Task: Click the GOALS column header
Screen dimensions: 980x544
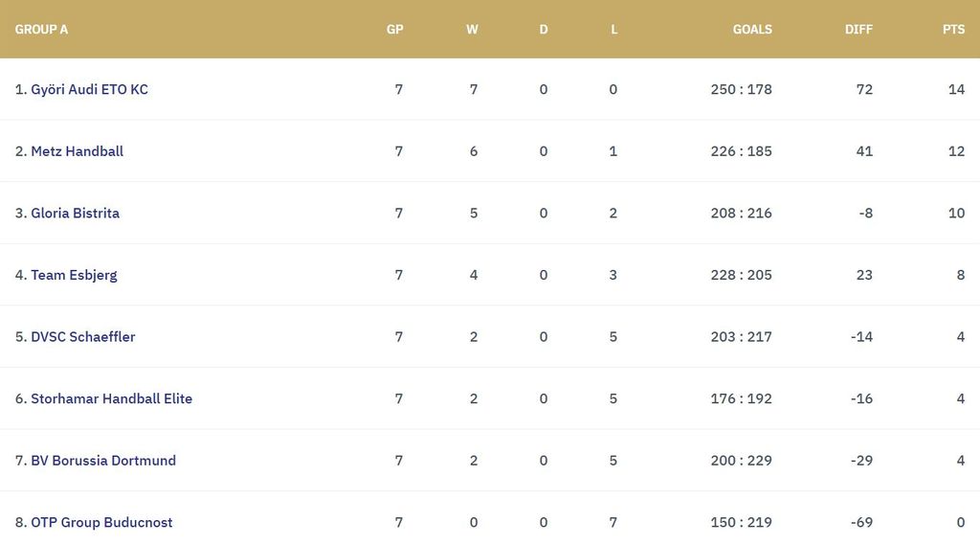Action: [x=752, y=30]
